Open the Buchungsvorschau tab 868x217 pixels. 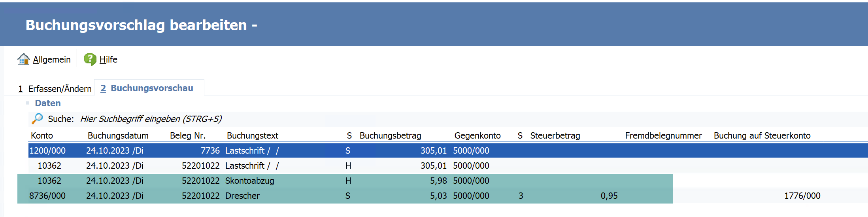point(147,88)
